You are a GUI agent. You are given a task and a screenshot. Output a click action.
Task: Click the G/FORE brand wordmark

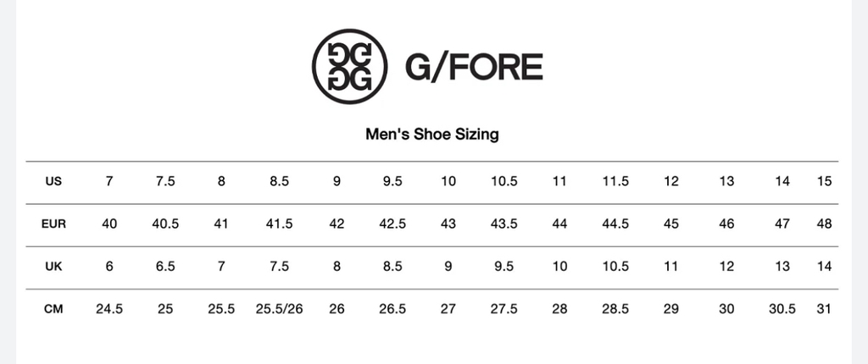point(474,67)
